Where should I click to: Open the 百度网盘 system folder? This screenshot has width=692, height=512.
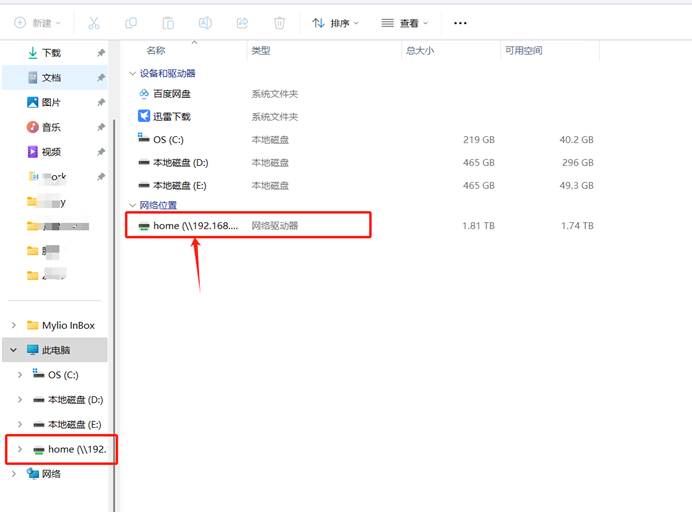(x=171, y=94)
